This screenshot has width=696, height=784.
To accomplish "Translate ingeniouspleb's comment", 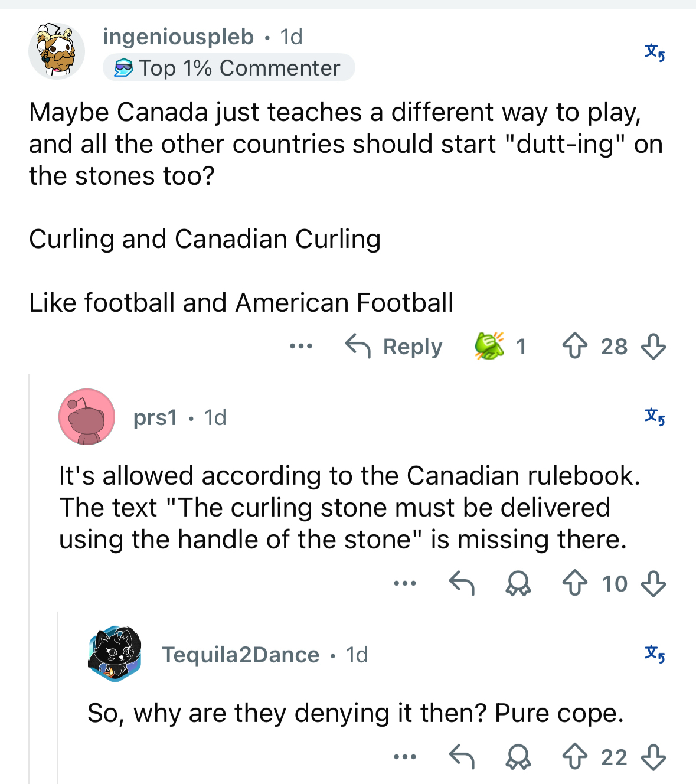I will coord(655,53).
